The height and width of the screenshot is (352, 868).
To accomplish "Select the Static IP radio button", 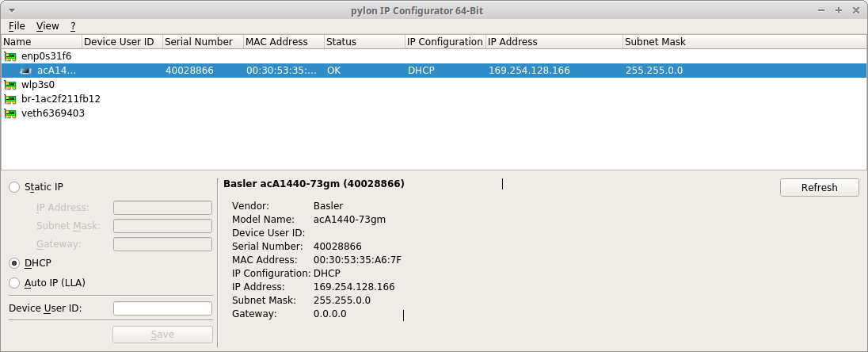I will [x=14, y=187].
